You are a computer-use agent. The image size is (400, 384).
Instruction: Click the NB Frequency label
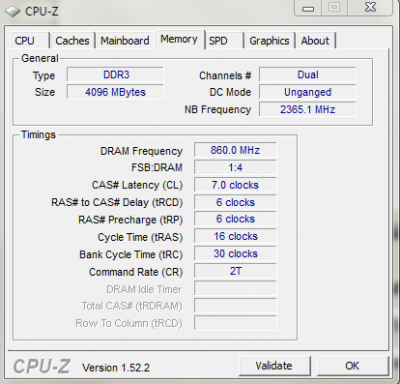pos(218,110)
